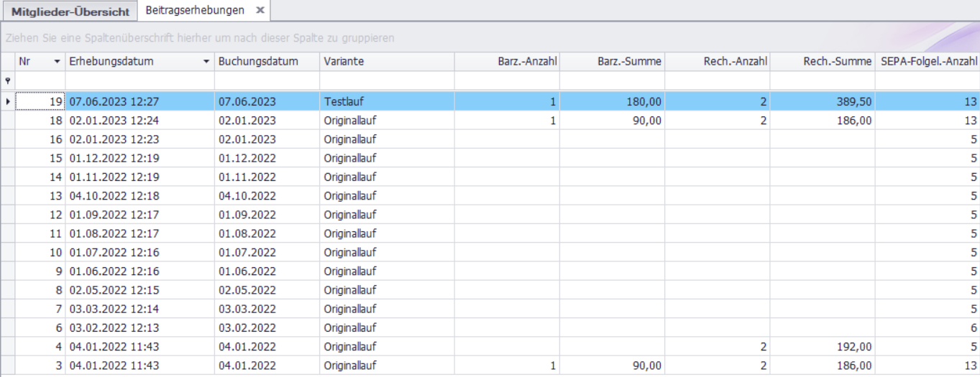Click the SEPA-Folgel.-Anzahl column header
Viewport: 980px width, 377px height.
pyautogui.click(x=928, y=62)
